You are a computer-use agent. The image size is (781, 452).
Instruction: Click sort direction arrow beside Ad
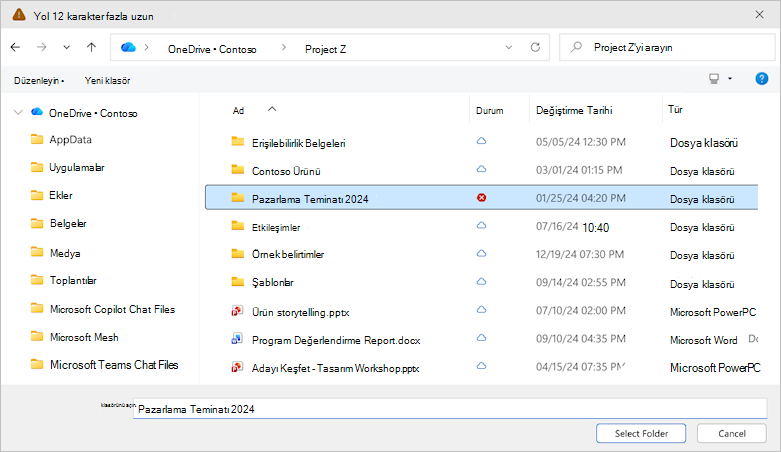coord(272,109)
